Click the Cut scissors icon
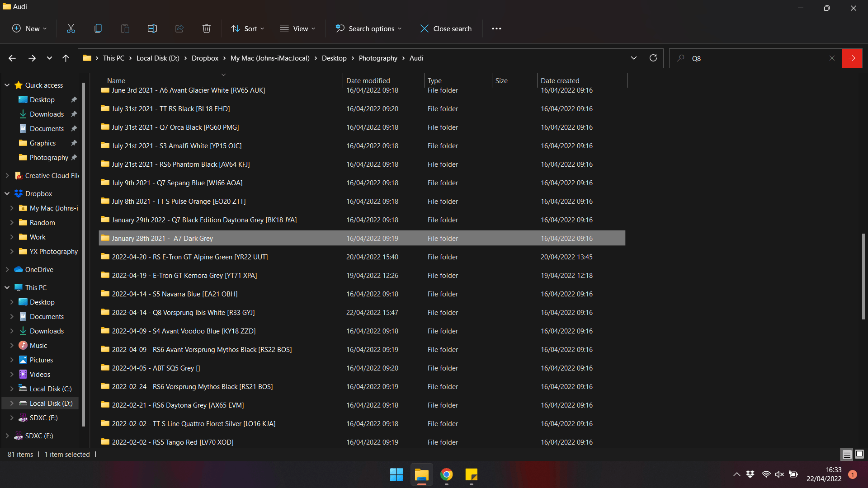This screenshot has width=868, height=488. click(71, 28)
